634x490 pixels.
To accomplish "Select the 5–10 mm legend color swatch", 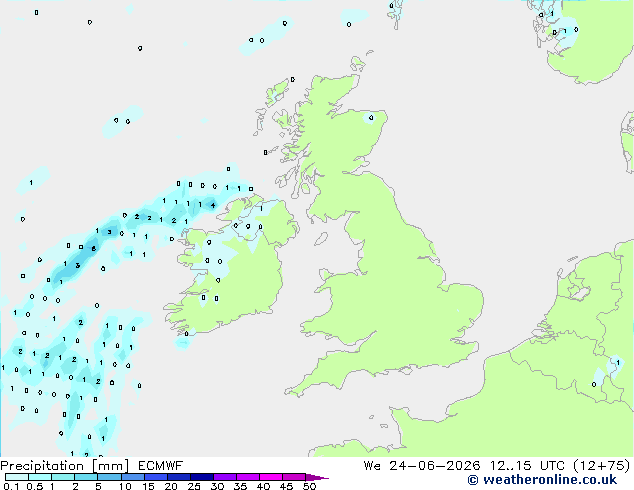I will click(x=110, y=477).
